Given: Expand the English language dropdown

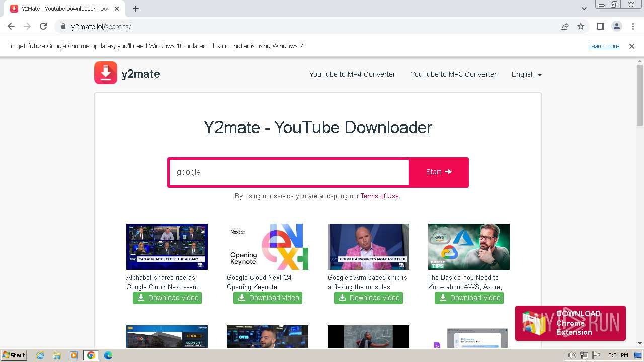Looking at the screenshot, I should point(526,74).
